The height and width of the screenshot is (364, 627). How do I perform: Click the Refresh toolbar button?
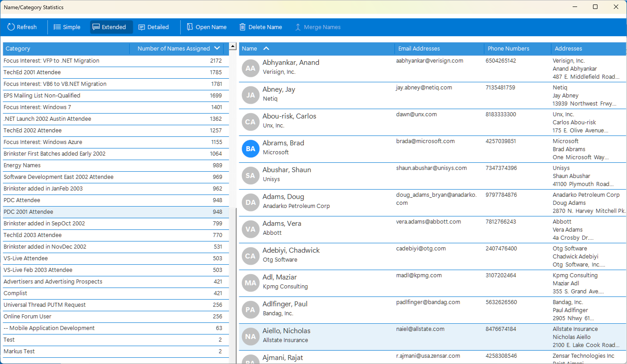tap(22, 27)
